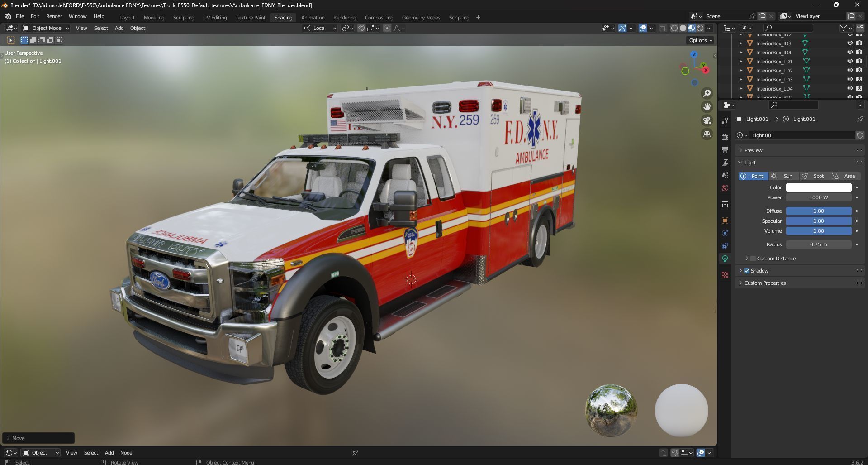Tick the Custom Distance checkbox
The image size is (868, 465).
[753, 259]
